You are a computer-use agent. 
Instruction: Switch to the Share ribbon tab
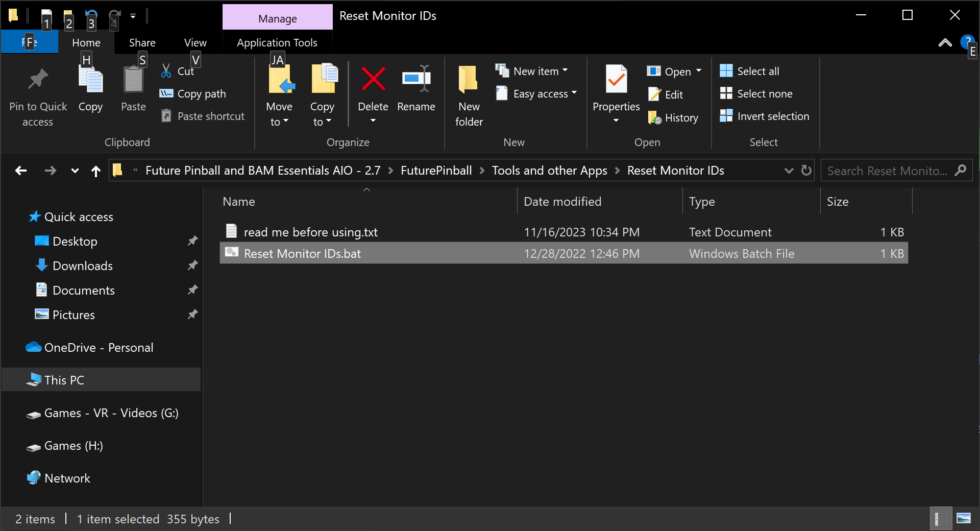point(142,43)
